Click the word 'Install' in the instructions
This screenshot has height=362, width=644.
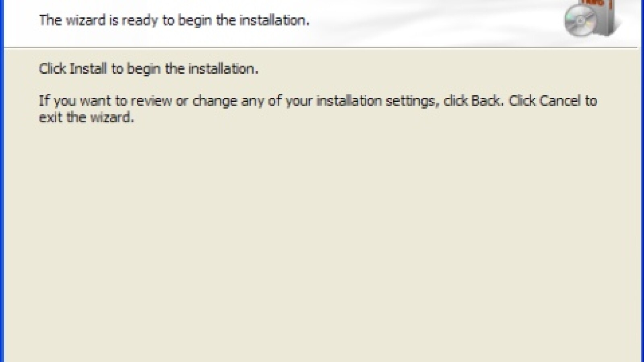tap(89, 69)
